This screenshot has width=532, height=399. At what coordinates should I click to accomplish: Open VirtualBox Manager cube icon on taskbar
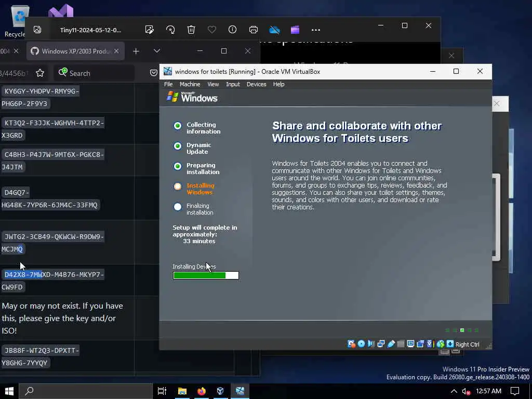coord(220,391)
